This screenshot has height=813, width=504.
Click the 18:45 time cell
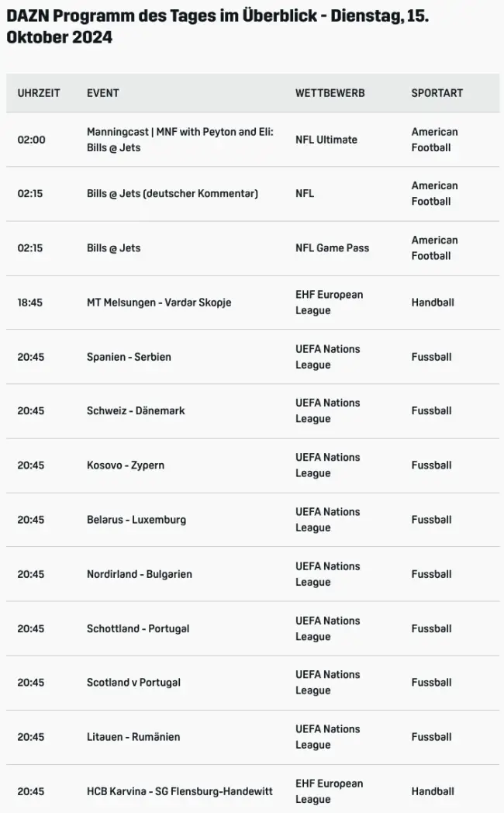(x=30, y=303)
